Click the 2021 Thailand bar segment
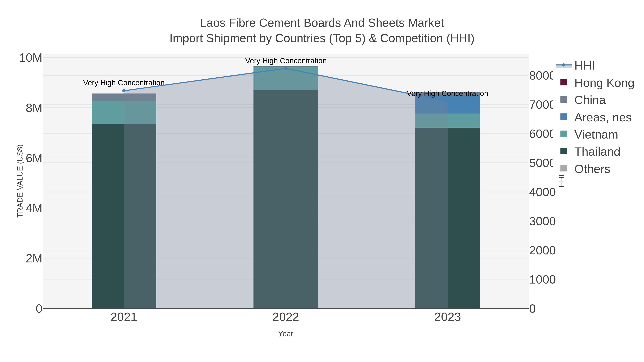 pos(124,216)
